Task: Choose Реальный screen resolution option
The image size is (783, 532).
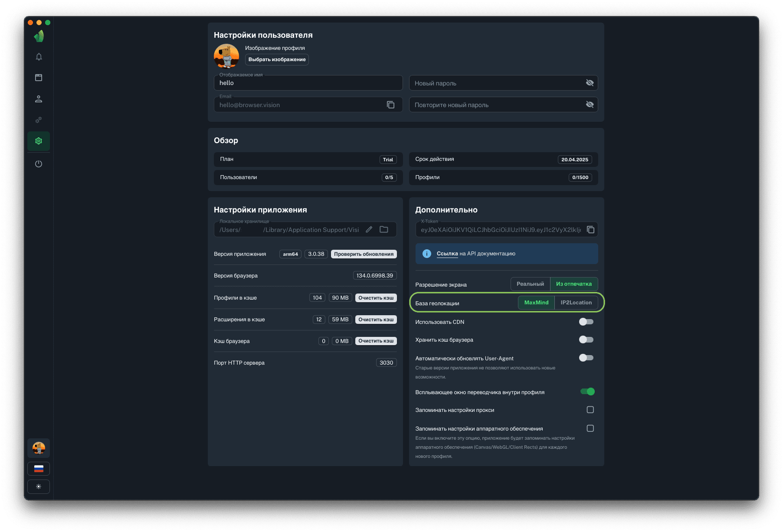Action: [x=530, y=284]
